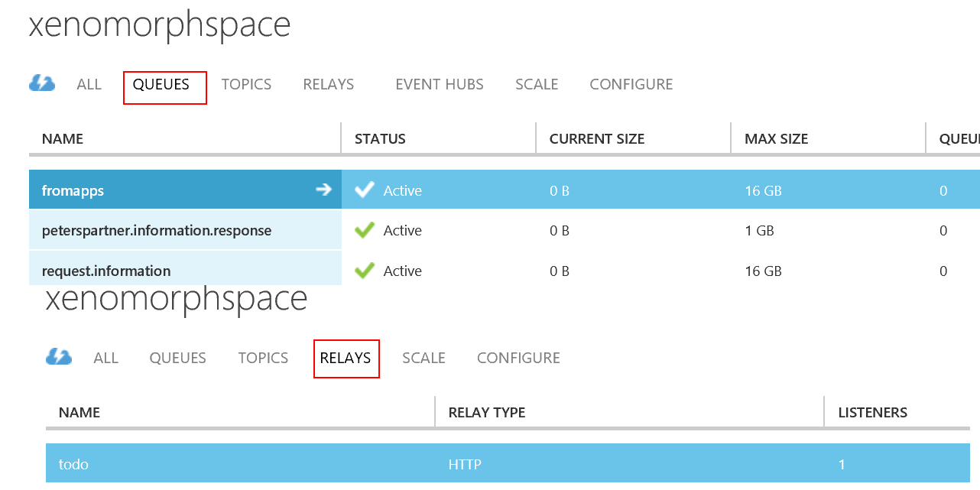Select the upper SCALE tab
Viewport: 980px width, 490px height.
point(536,84)
